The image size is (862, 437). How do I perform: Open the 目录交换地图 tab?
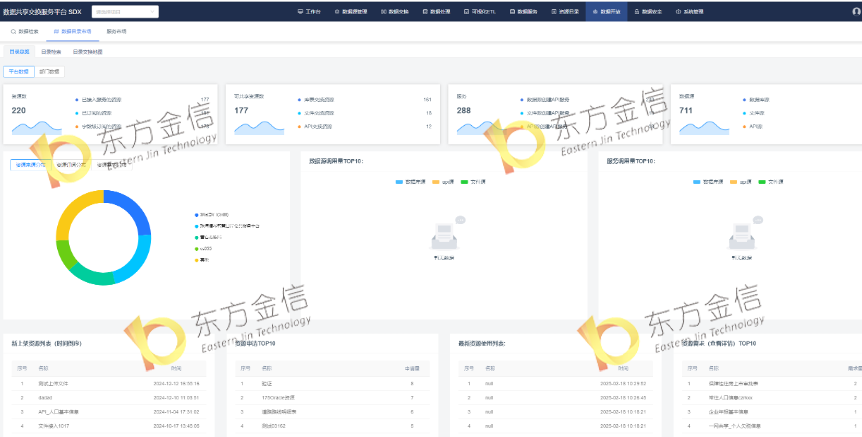coord(87,52)
